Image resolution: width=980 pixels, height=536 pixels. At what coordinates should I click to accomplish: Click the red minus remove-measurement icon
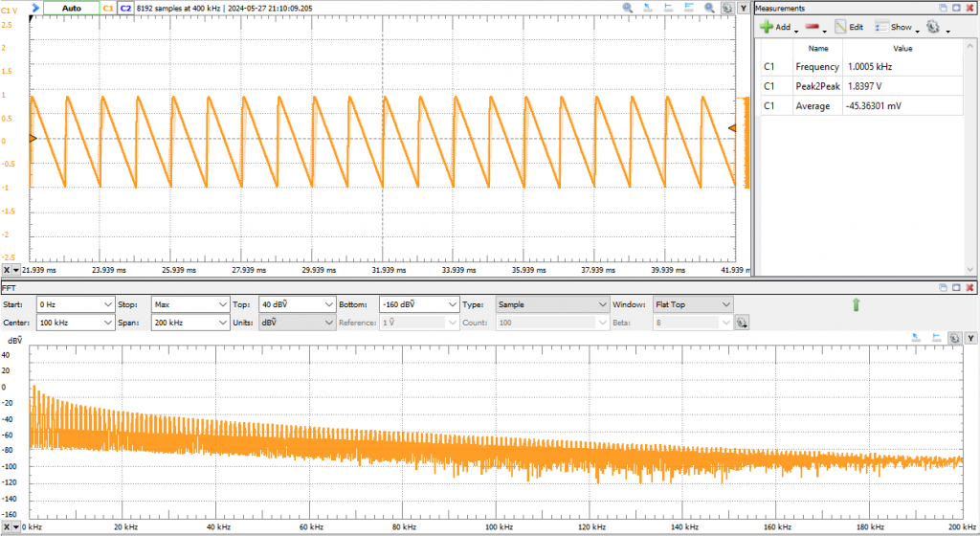coord(812,28)
